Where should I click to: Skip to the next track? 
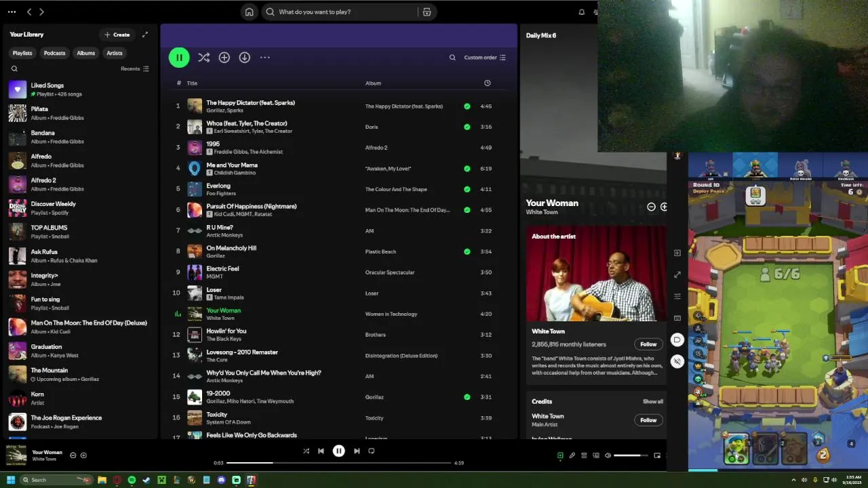[357, 451]
